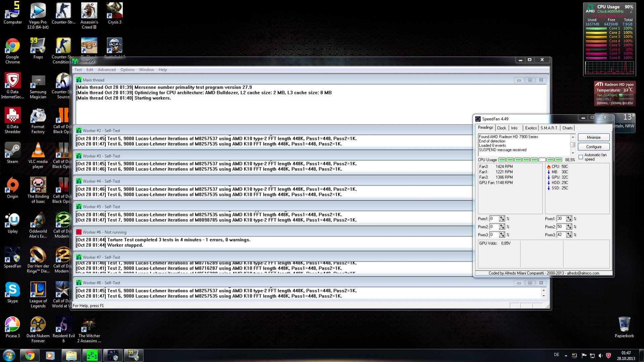Click SpeedFan Minimize button
Image resolution: width=644 pixels, height=362 pixels.
pos(594,137)
